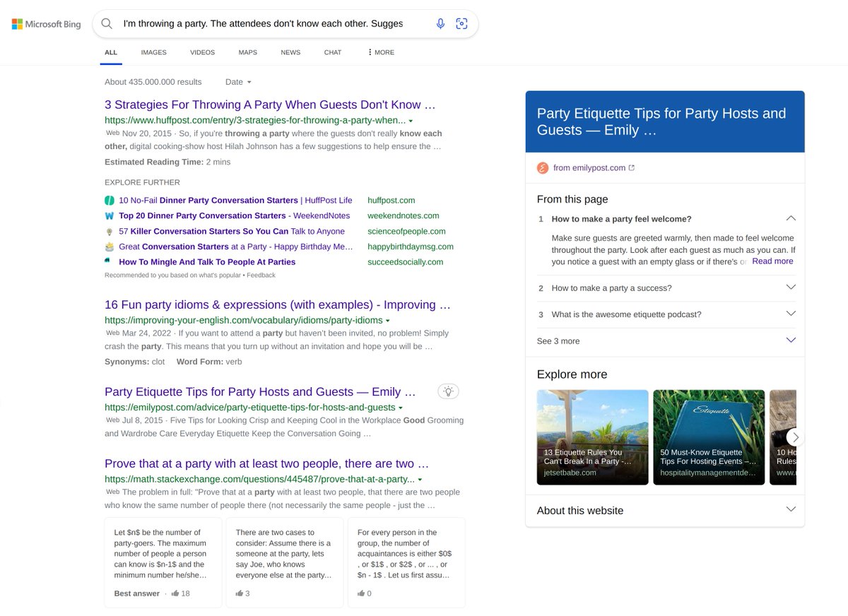Open the external link icon beside emilypost.com
This screenshot has width=848, height=616.
click(632, 168)
